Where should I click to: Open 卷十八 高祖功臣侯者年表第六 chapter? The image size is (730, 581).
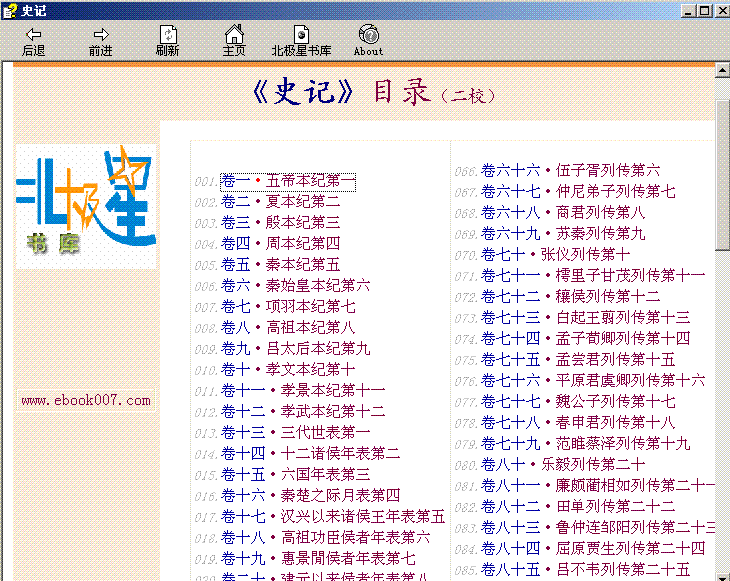[x=325, y=537]
